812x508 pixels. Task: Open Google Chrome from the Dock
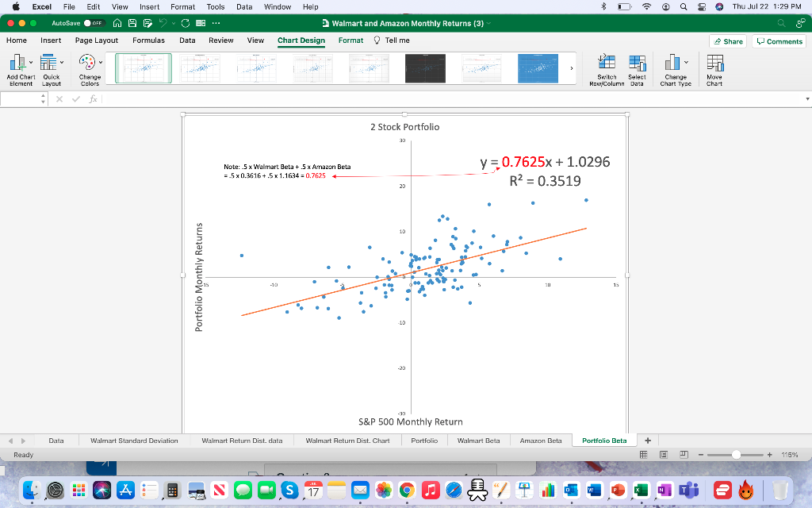coord(406,491)
